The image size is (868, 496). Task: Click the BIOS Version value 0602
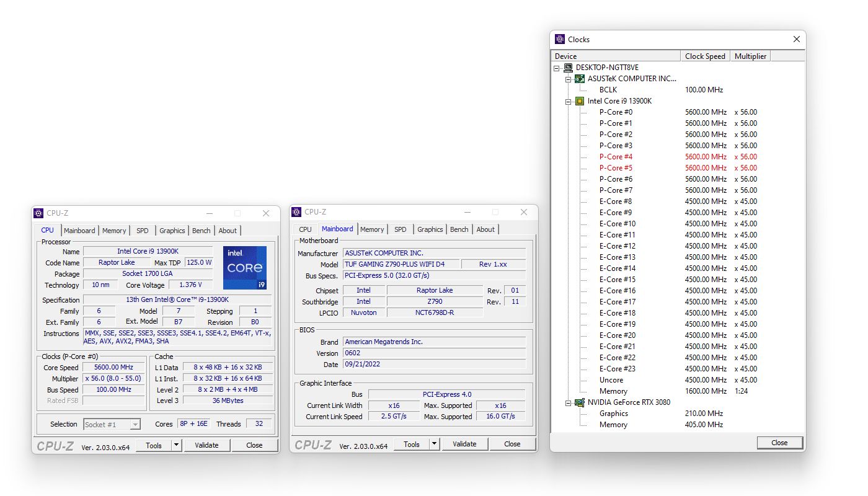pyautogui.click(x=434, y=353)
